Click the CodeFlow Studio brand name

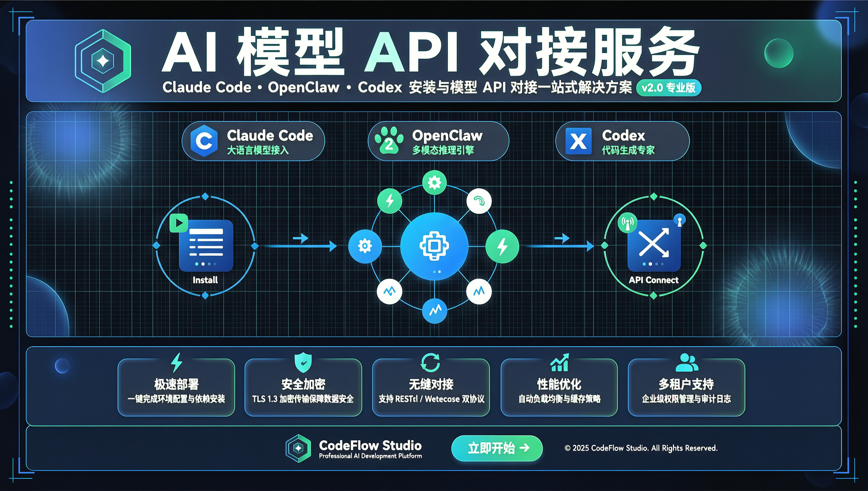(x=371, y=445)
